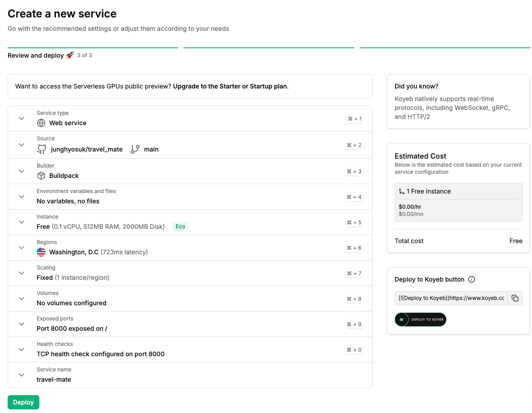Click the git branch icon beside main
The height and width of the screenshot is (413, 532).
(x=135, y=149)
